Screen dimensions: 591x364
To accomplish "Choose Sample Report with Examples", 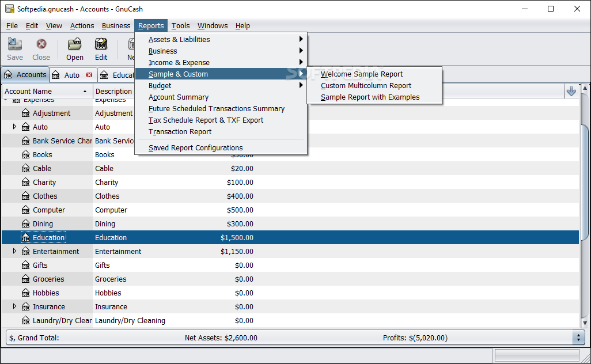I will point(374,97).
